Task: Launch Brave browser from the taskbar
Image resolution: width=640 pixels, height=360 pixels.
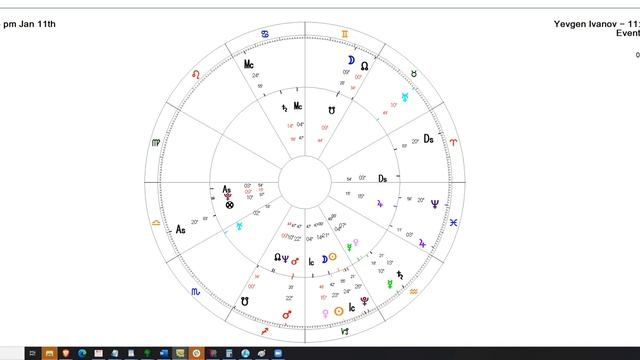Action: click(66, 353)
